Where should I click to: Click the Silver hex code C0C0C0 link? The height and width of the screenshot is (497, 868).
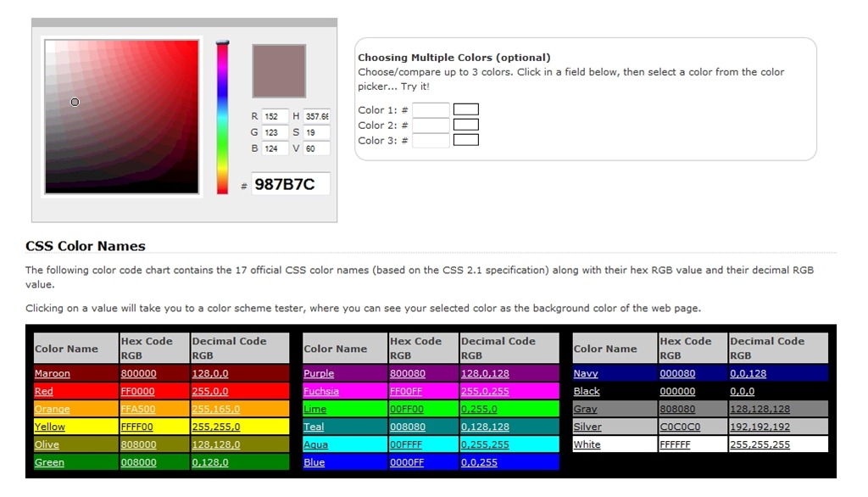[681, 427]
